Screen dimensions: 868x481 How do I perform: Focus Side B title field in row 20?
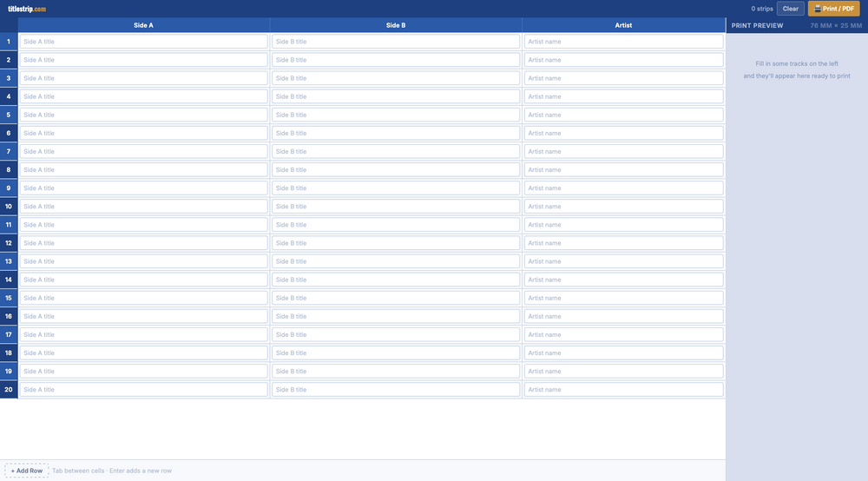(396, 389)
